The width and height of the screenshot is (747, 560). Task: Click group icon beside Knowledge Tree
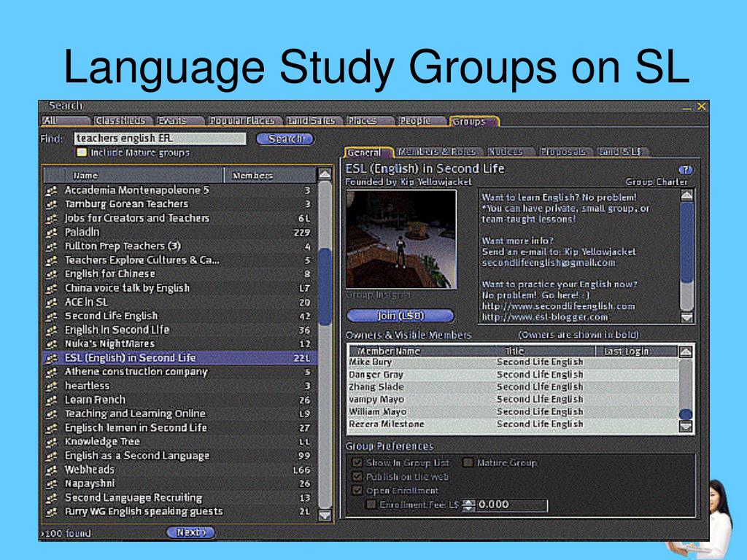tap(52, 442)
